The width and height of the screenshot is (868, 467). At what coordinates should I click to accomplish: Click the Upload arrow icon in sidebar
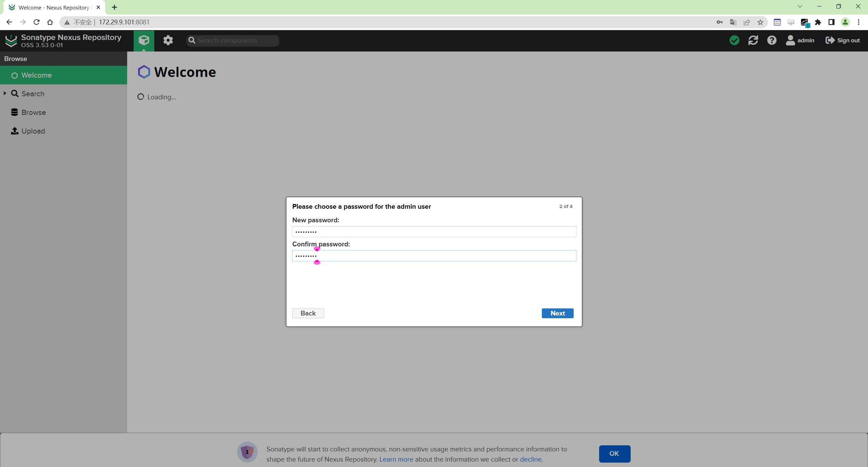point(14,131)
